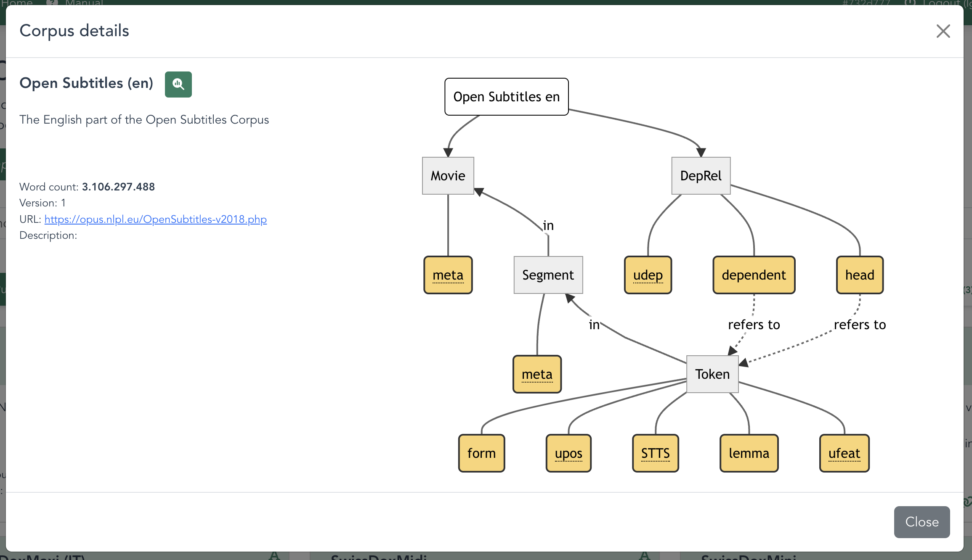
Task: Click the form attribute box
Action: pyautogui.click(x=481, y=453)
